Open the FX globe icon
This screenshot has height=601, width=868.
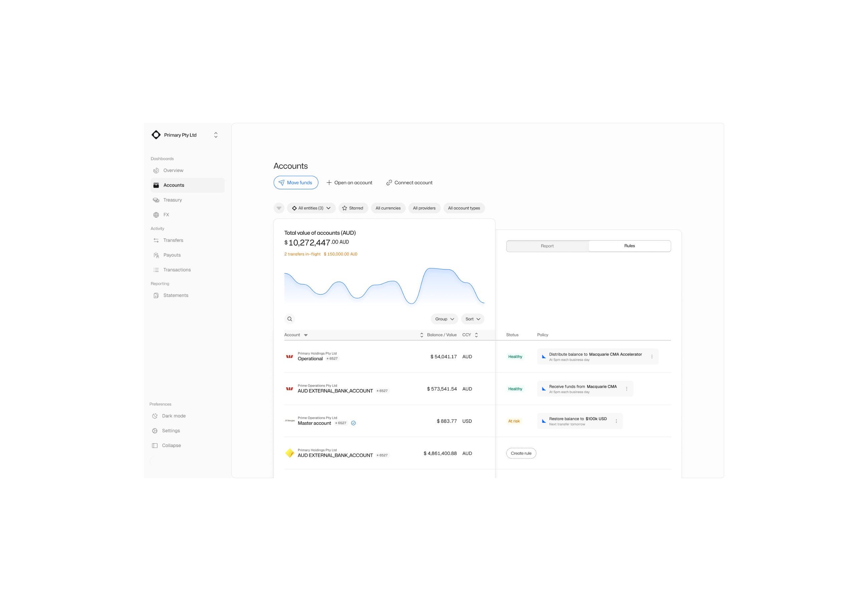pyautogui.click(x=156, y=215)
